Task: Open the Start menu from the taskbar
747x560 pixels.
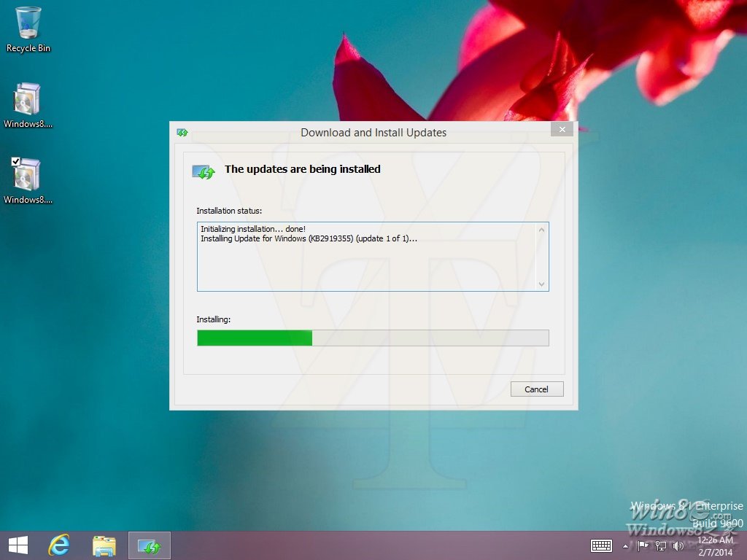Action: click(x=17, y=545)
